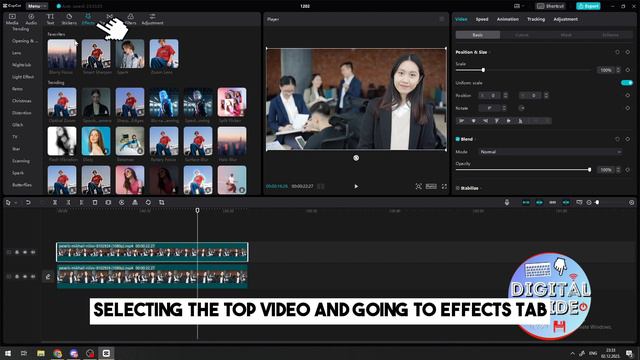The height and width of the screenshot is (360, 640).
Task: Switch to the Tracking tab
Action: (536, 19)
